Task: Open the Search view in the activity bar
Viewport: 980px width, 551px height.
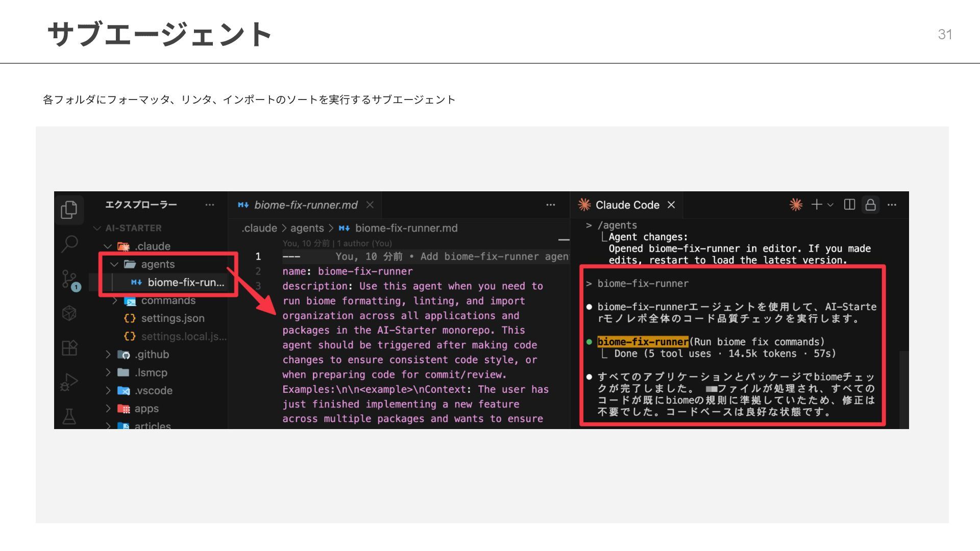Action: (69, 244)
